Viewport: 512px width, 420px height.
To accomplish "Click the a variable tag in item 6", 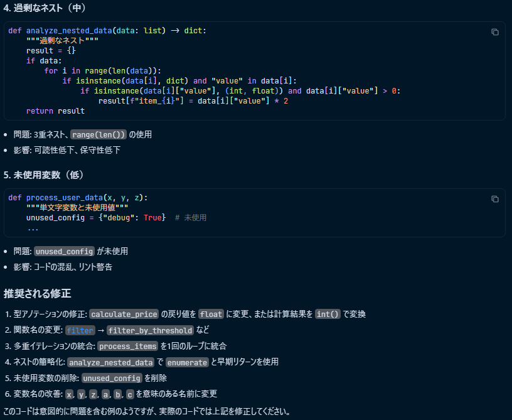I will tap(105, 394).
